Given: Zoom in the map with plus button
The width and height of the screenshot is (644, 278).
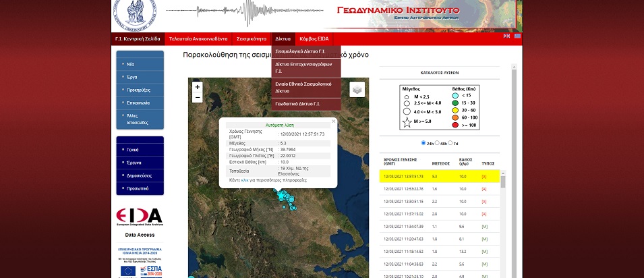Looking at the screenshot, I should click(198, 87).
